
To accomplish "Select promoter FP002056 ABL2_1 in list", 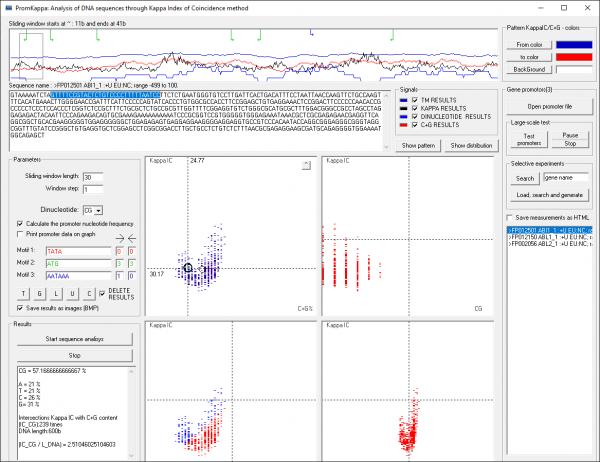I will pyautogui.click(x=549, y=243).
